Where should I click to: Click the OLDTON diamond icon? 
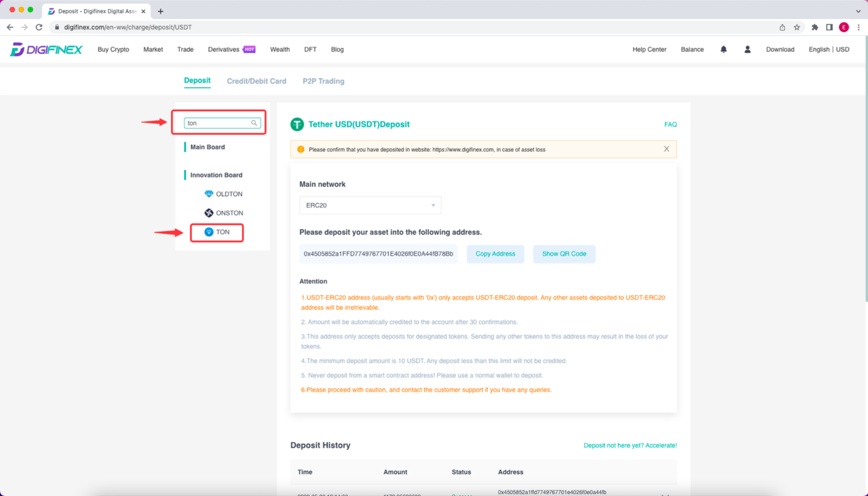point(208,194)
